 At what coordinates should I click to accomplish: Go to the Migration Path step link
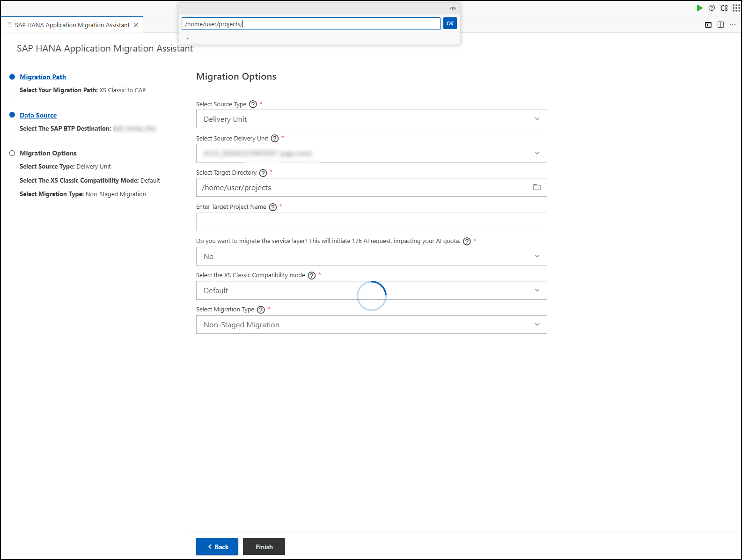click(x=43, y=77)
